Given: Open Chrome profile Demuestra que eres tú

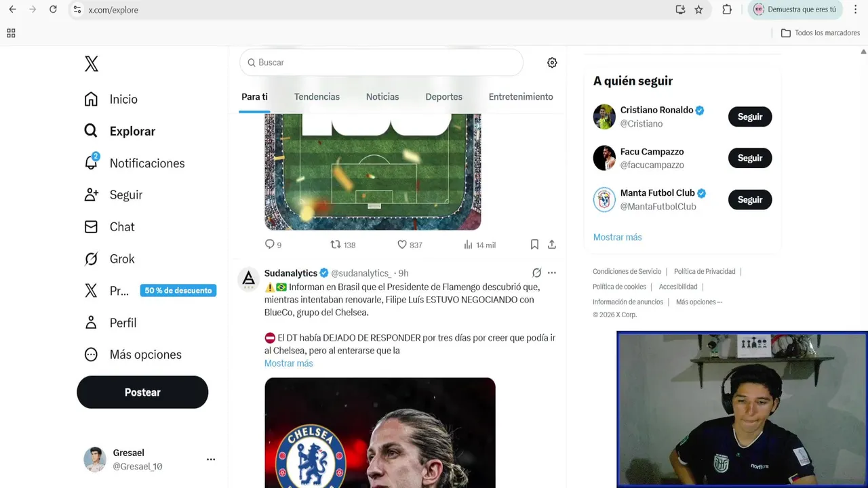Looking at the screenshot, I should point(795,9).
